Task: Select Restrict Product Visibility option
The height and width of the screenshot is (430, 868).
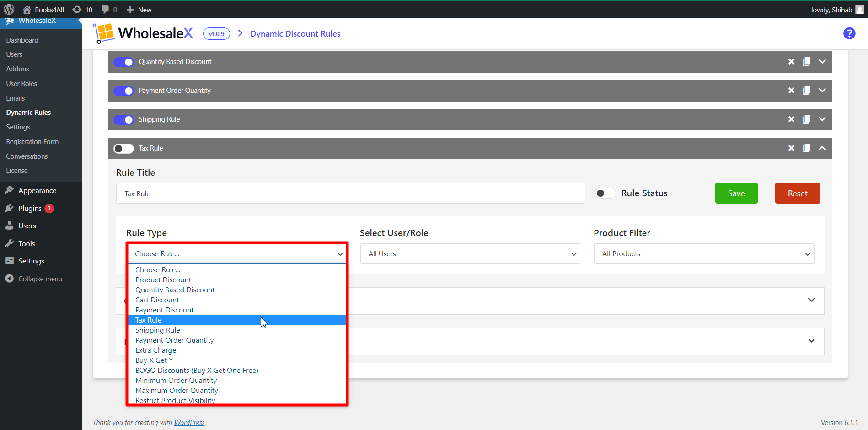Action: coord(237,400)
